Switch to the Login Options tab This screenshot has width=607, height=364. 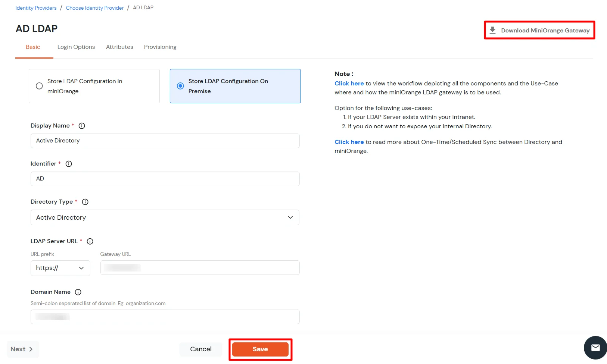coord(76,47)
